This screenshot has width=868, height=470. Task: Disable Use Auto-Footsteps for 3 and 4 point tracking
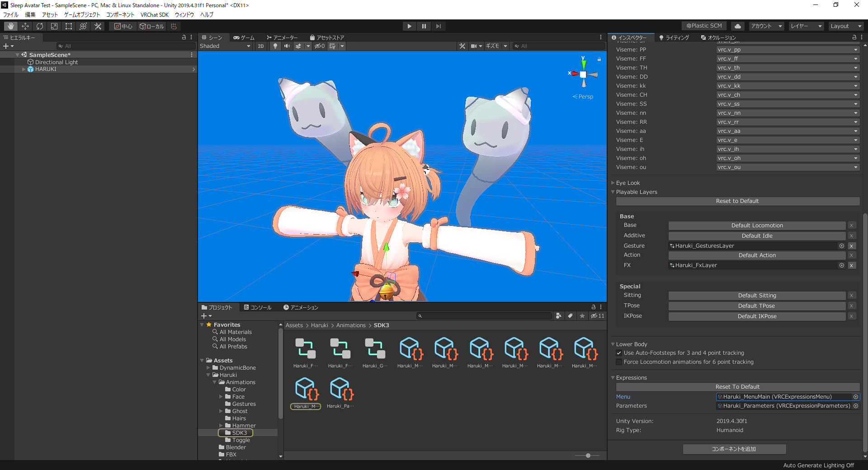(x=619, y=353)
